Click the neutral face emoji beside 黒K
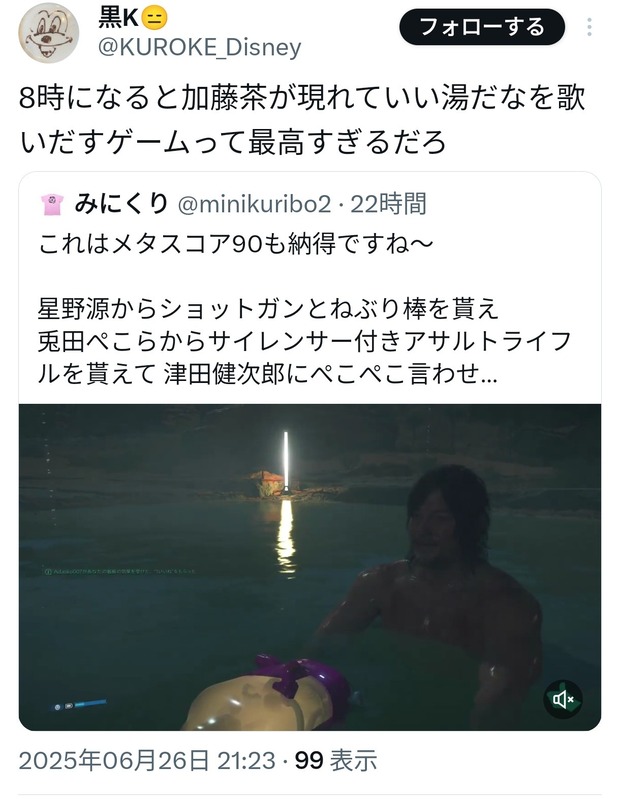 pos(153,19)
